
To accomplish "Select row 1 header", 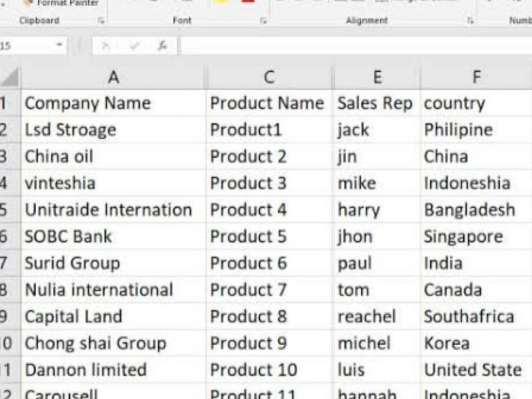I will point(10,103).
